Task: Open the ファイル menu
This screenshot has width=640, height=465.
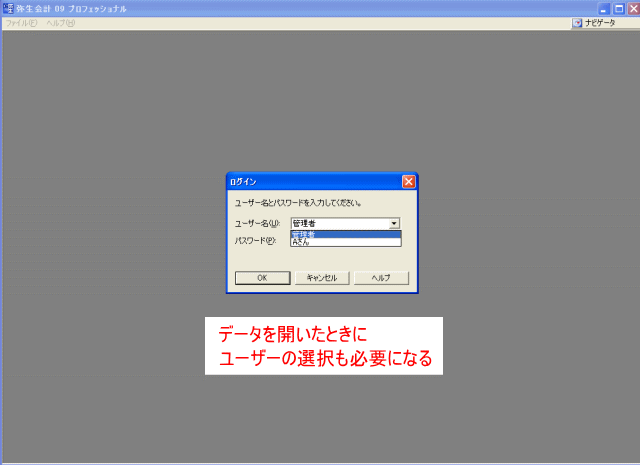Action: click(21, 23)
